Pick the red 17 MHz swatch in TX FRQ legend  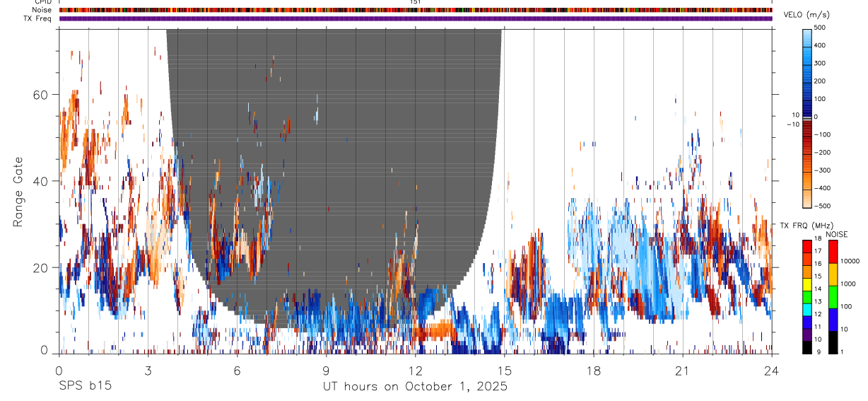click(807, 247)
